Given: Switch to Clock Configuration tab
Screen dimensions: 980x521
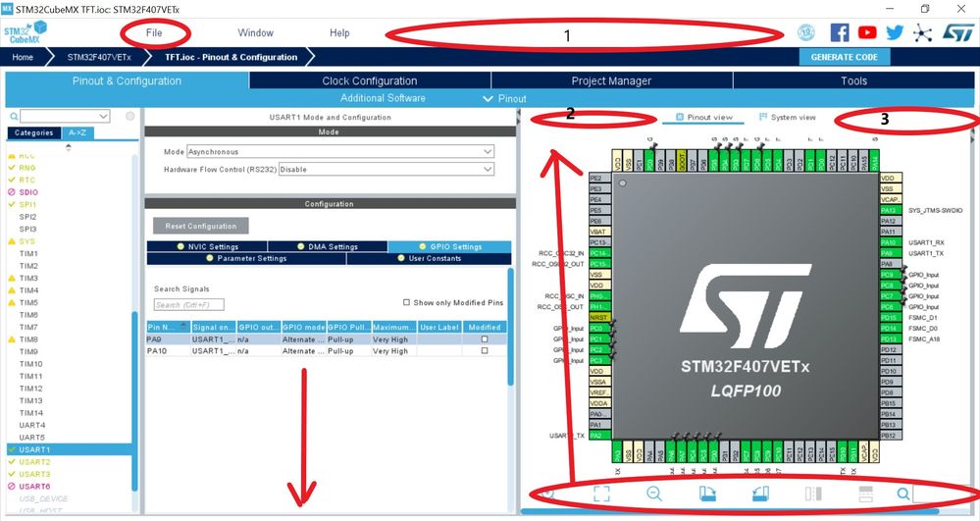Looking at the screenshot, I should 370,80.
